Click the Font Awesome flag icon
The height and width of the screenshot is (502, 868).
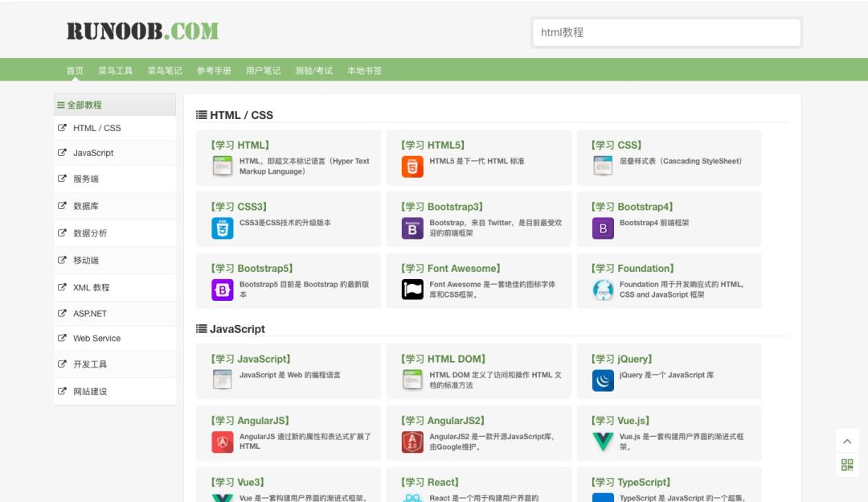(x=412, y=290)
